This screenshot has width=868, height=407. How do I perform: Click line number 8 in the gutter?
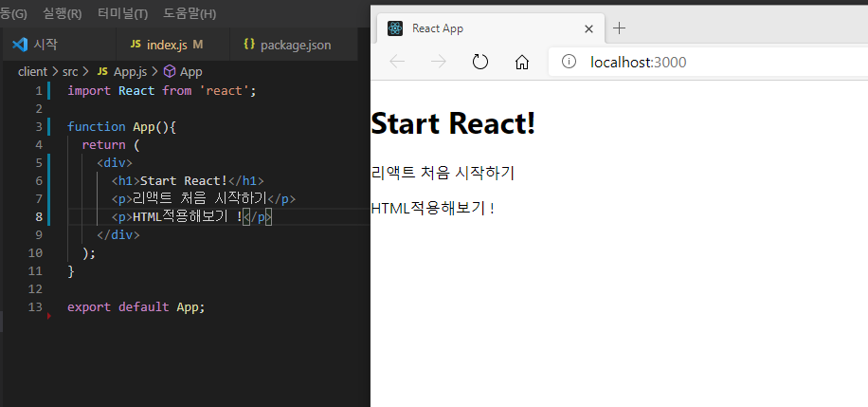[x=39, y=217]
